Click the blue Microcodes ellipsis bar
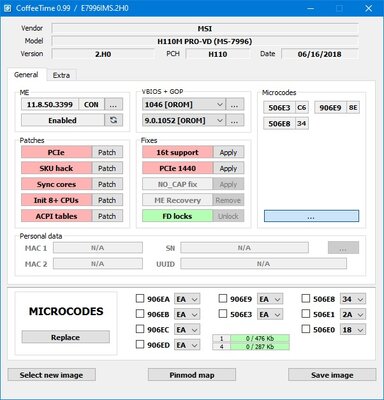Image resolution: width=384 pixels, height=400 pixels. click(311, 216)
